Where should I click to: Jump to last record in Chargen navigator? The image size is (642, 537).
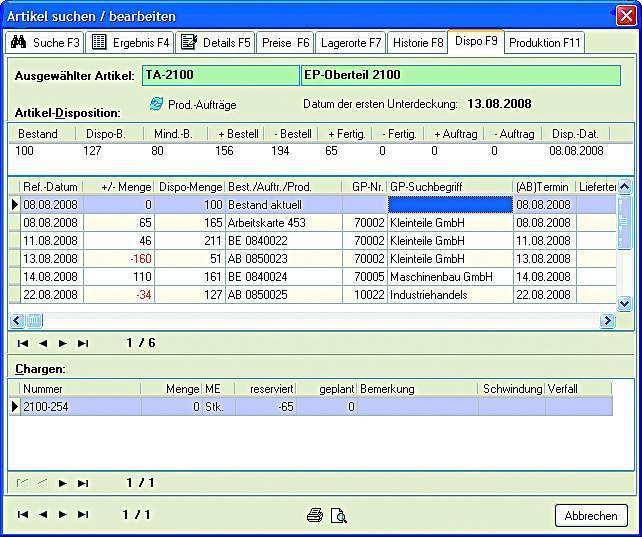point(83,483)
